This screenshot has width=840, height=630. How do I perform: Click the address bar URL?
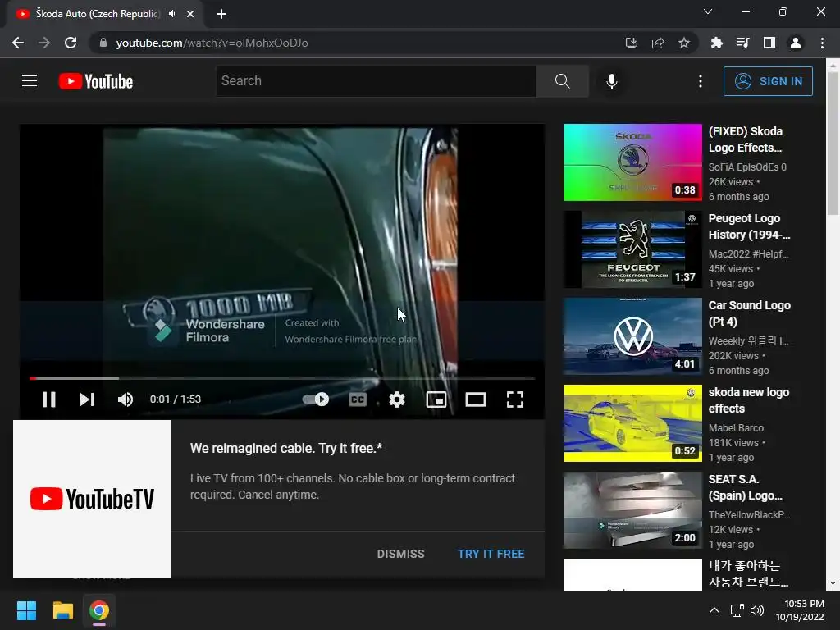pos(212,43)
